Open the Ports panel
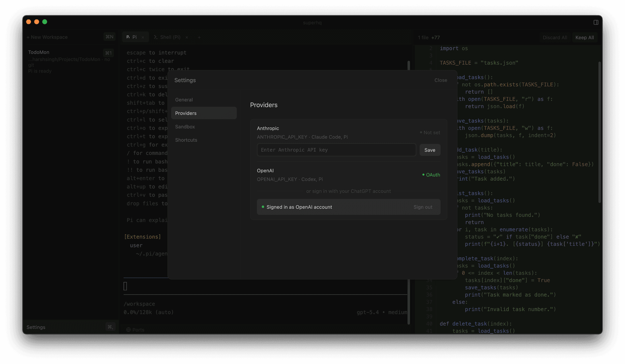The height and width of the screenshot is (364, 625). [135, 330]
